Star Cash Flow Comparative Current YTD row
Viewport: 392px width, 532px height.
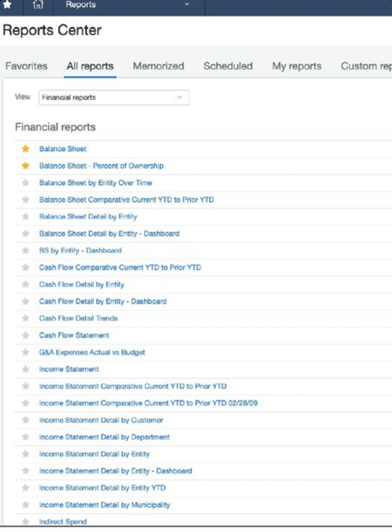click(x=25, y=268)
